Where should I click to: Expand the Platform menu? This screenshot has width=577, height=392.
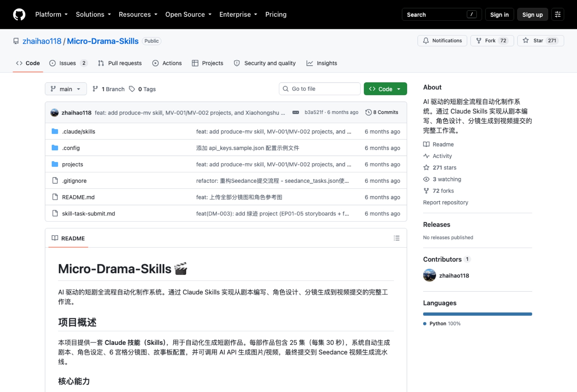point(51,14)
